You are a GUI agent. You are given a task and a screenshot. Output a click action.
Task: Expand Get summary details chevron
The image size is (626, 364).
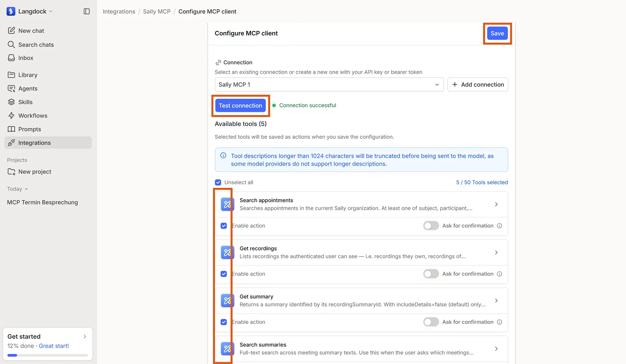[496, 301]
